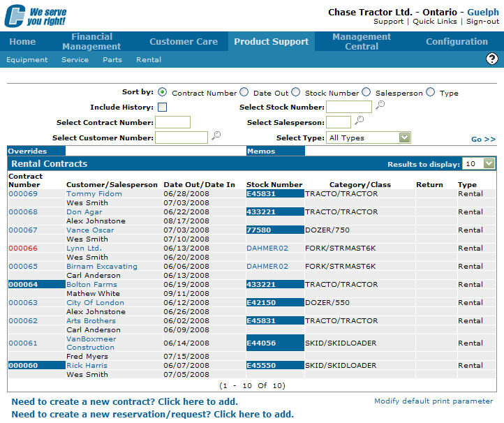
Task: Click link to create new reservation/request
Action: coord(153,415)
